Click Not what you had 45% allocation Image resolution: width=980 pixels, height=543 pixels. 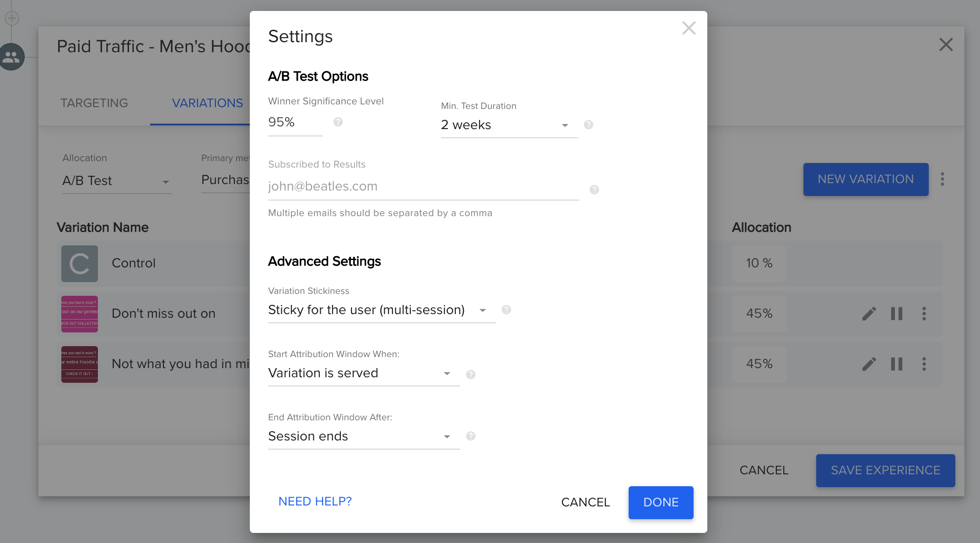[x=759, y=364]
